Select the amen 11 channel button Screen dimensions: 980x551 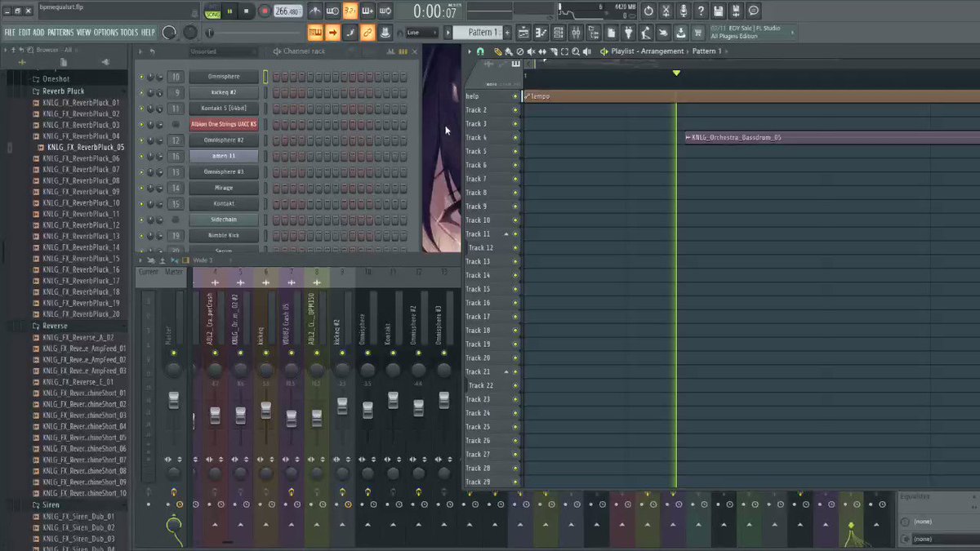point(224,156)
